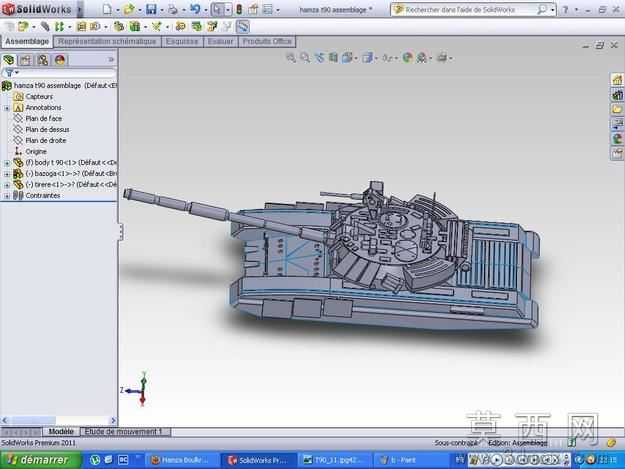
Task: Select Capteurs folder in the tree
Action: [39, 96]
